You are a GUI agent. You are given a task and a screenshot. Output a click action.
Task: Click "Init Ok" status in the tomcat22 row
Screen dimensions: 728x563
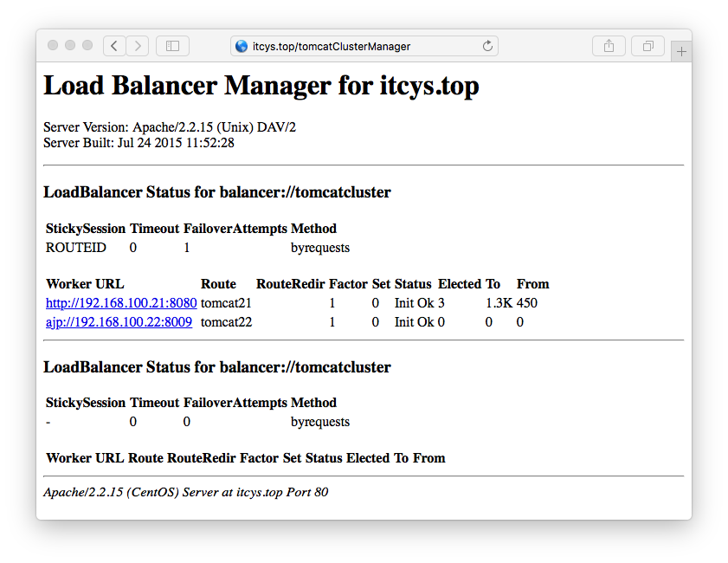(x=414, y=322)
